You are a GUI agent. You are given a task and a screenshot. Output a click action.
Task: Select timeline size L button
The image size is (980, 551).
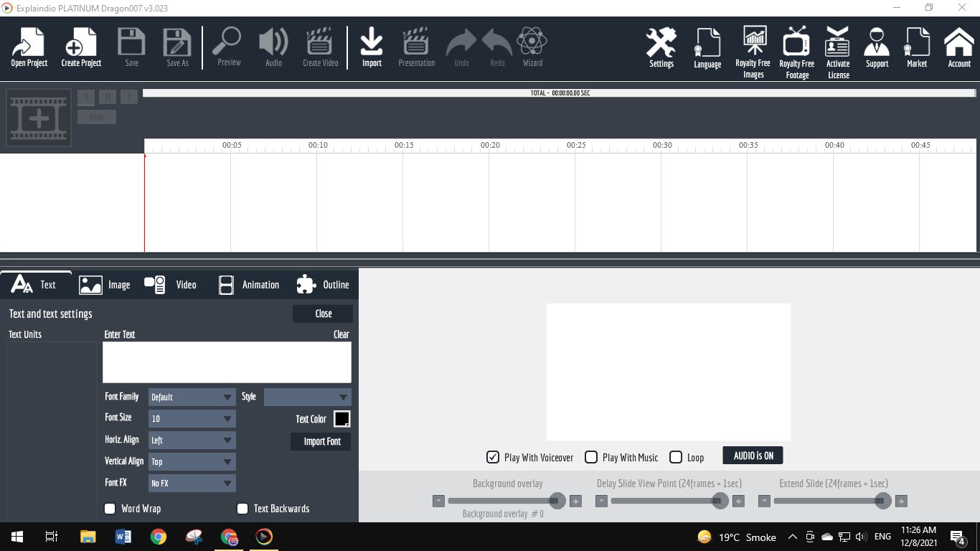pos(129,97)
